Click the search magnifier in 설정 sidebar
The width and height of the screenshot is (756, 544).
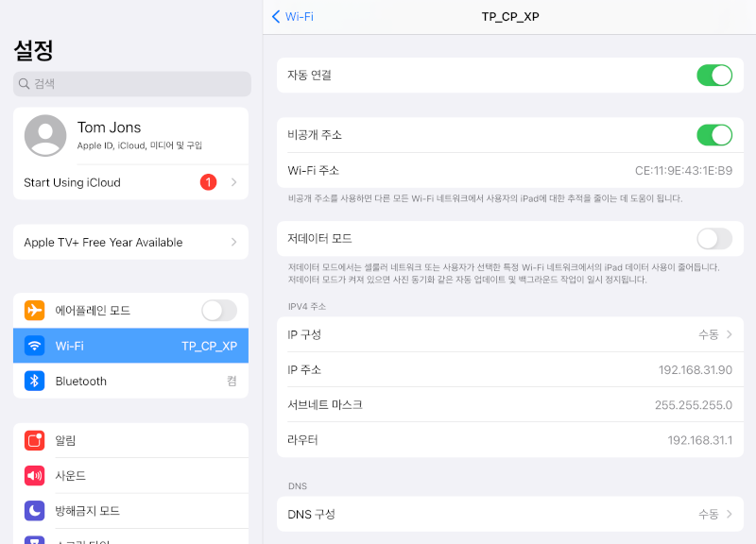[24, 84]
